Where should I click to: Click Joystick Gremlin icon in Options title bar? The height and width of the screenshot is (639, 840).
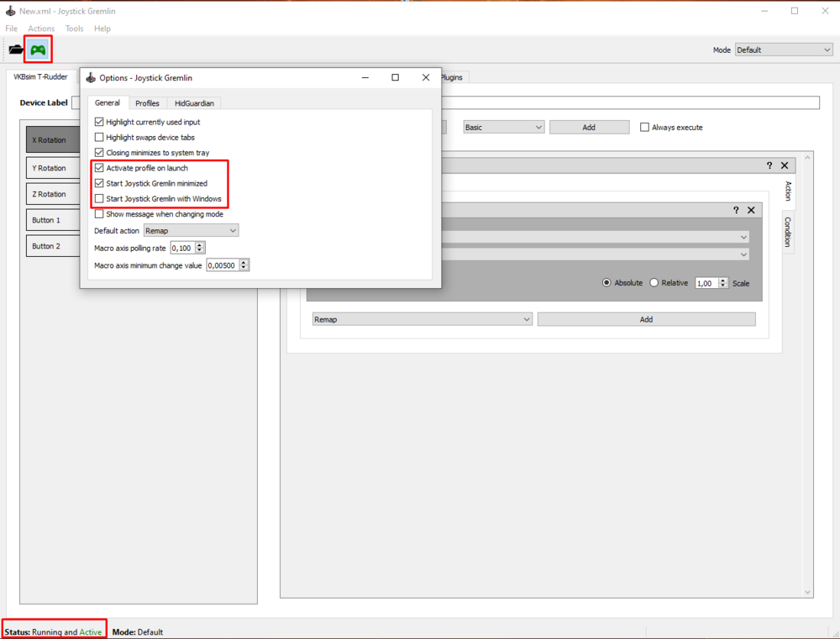[x=91, y=77]
